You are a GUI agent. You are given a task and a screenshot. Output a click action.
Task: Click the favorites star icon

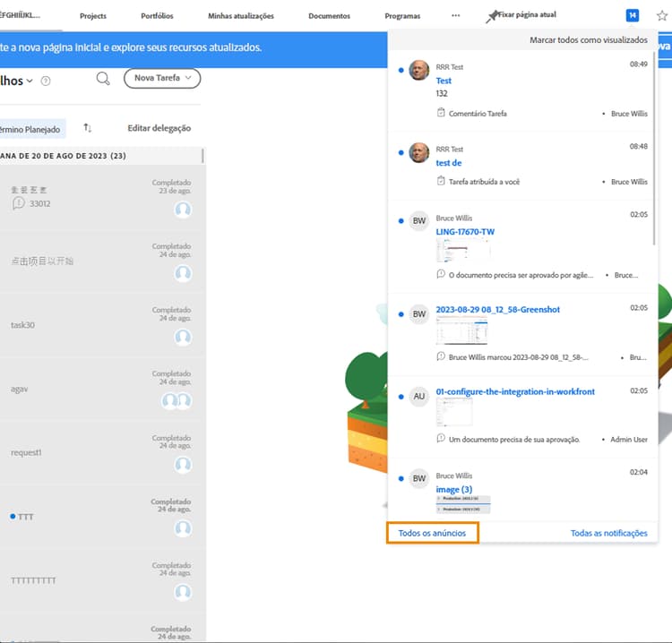click(662, 16)
